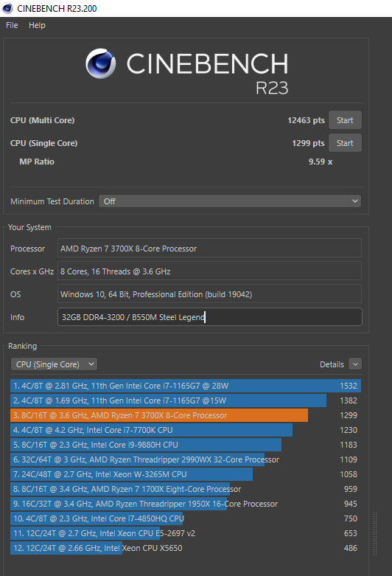Click the 1299 pts single core score
The width and height of the screenshot is (392, 576).
(308, 143)
